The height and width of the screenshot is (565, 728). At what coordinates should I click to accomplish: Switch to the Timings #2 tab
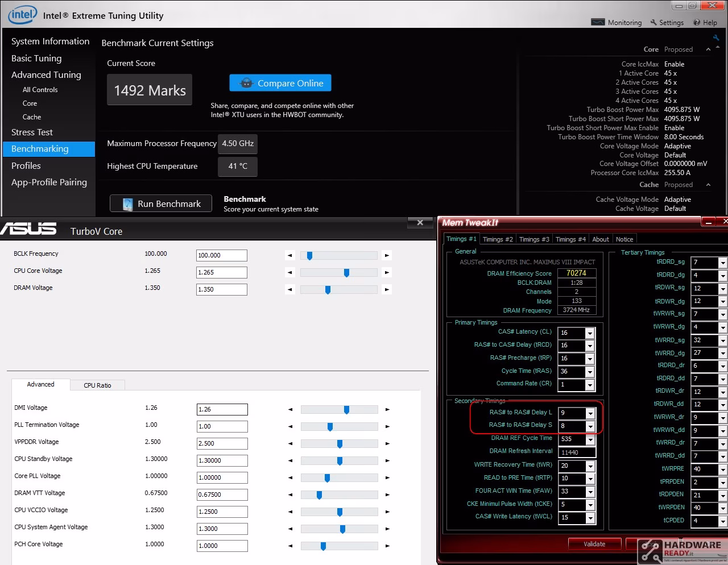tap(498, 239)
